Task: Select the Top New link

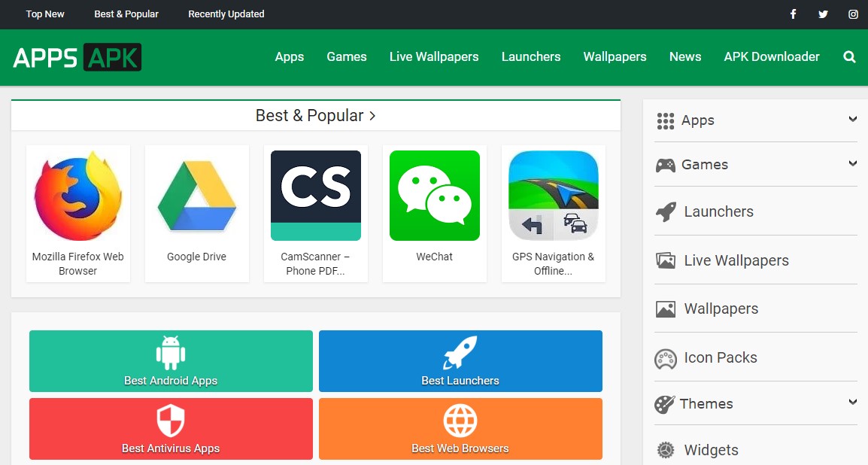Action: (x=45, y=14)
